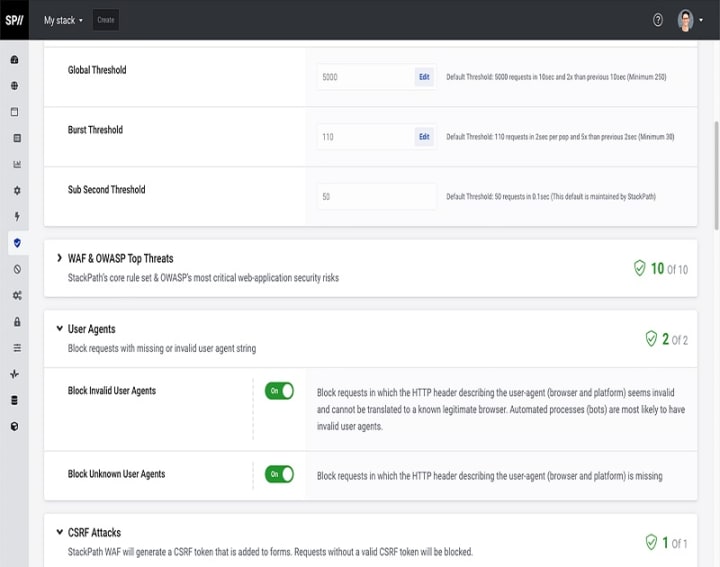
Task: Edit the Global Threshold value
Action: click(x=424, y=77)
